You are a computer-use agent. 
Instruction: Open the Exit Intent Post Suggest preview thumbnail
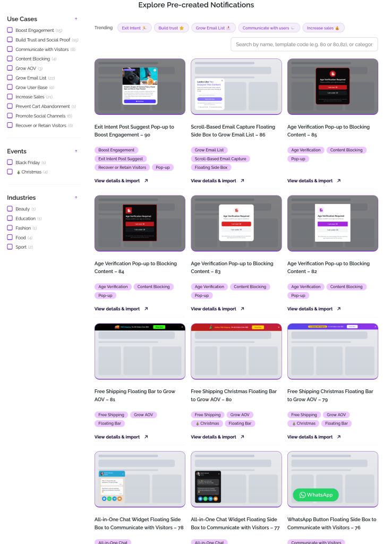[x=140, y=87]
